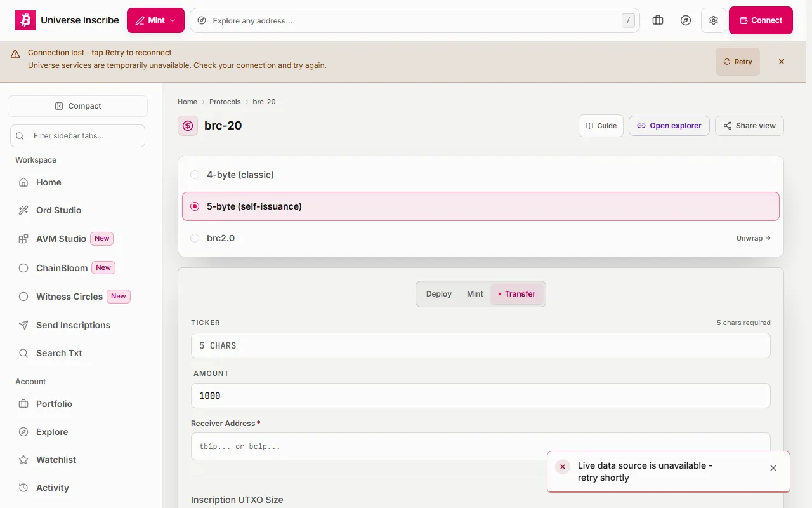812x508 pixels.
Task: Click the red error icon in toast
Action: [563, 467]
